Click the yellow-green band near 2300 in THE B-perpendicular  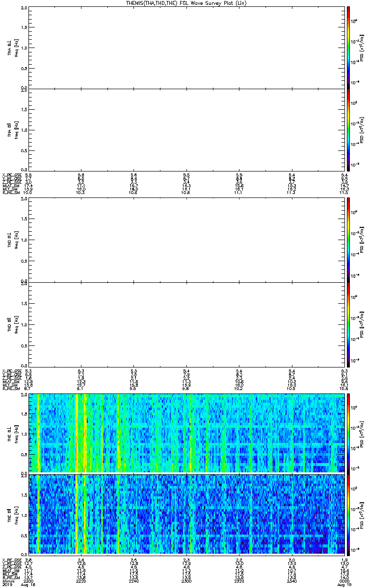(x=190, y=432)
